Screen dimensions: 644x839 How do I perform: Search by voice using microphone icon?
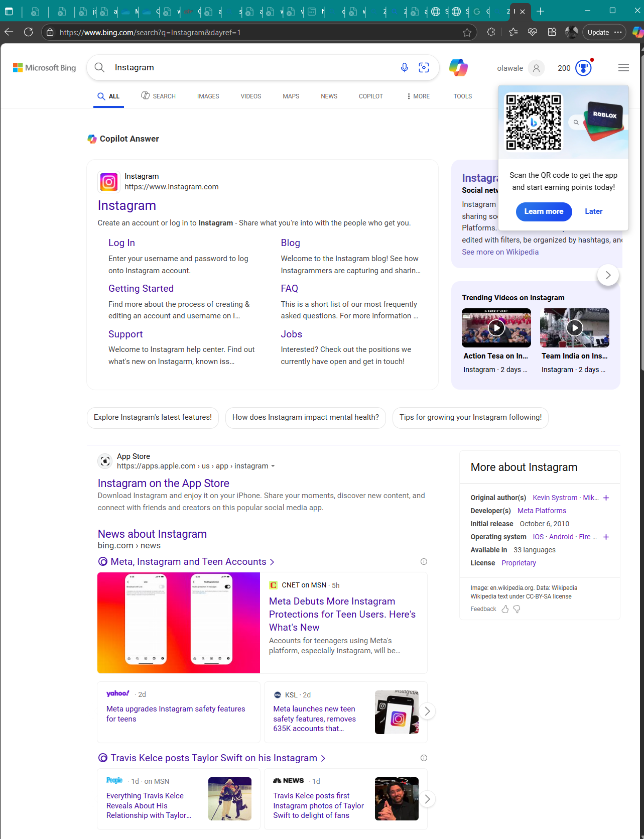click(405, 67)
